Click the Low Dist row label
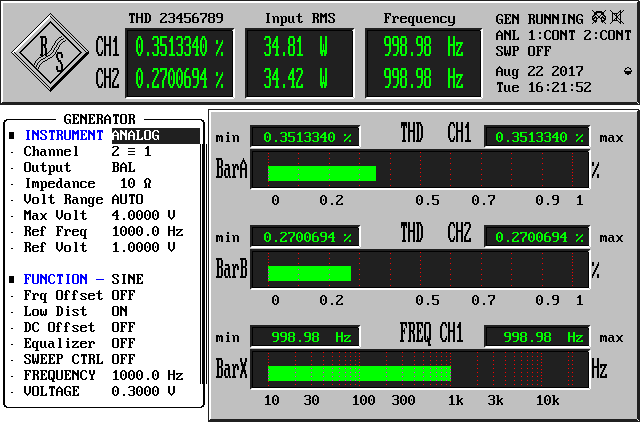 [56, 311]
